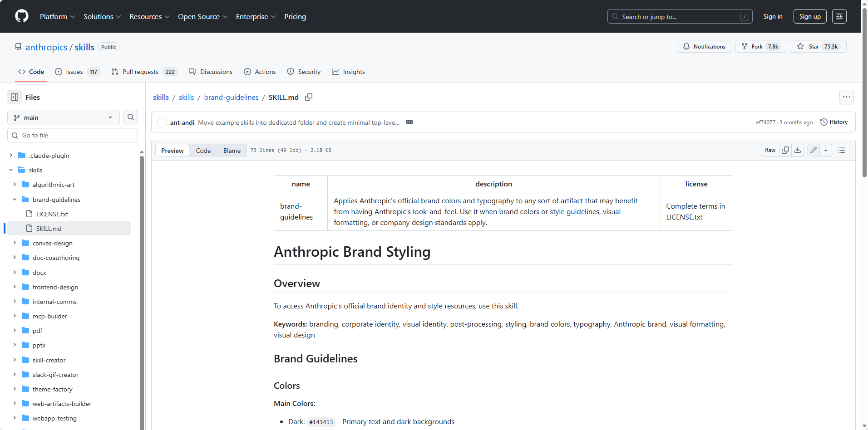
Task: Download the raw SKILL.md file
Action: [798, 150]
